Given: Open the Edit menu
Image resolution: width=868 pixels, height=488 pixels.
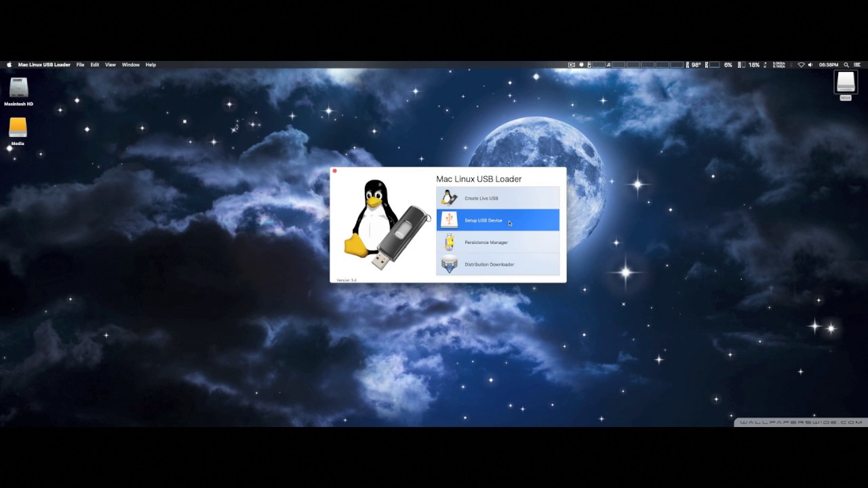Looking at the screenshot, I should click(95, 65).
